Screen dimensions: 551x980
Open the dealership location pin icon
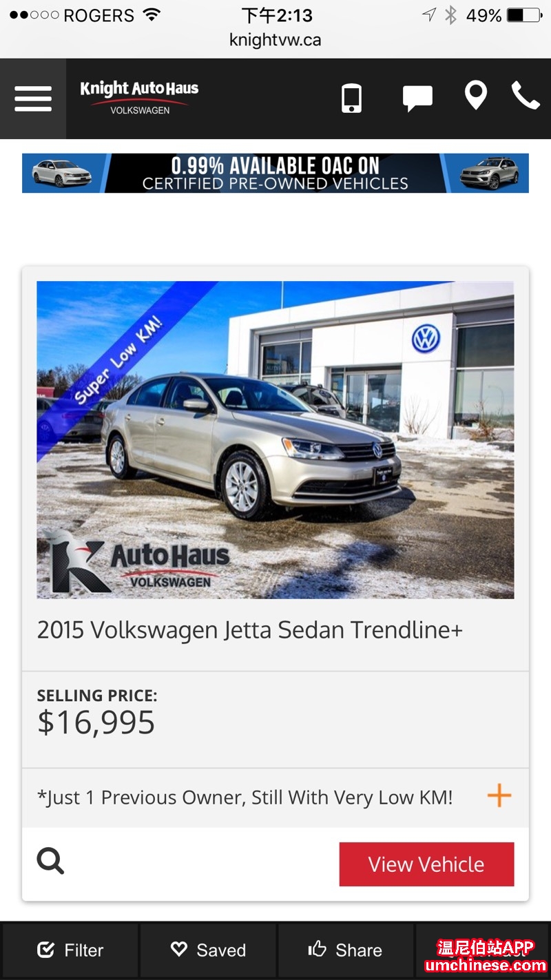pos(476,96)
